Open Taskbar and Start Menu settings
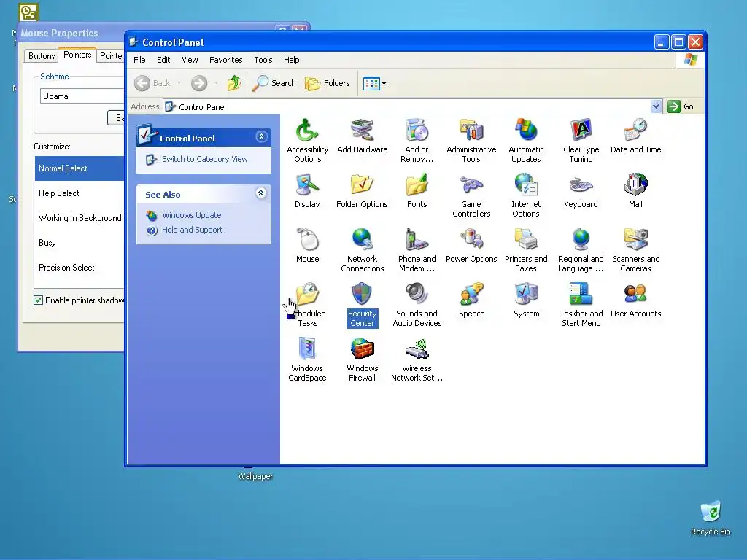The width and height of the screenshot is (747, 560). 581,306
